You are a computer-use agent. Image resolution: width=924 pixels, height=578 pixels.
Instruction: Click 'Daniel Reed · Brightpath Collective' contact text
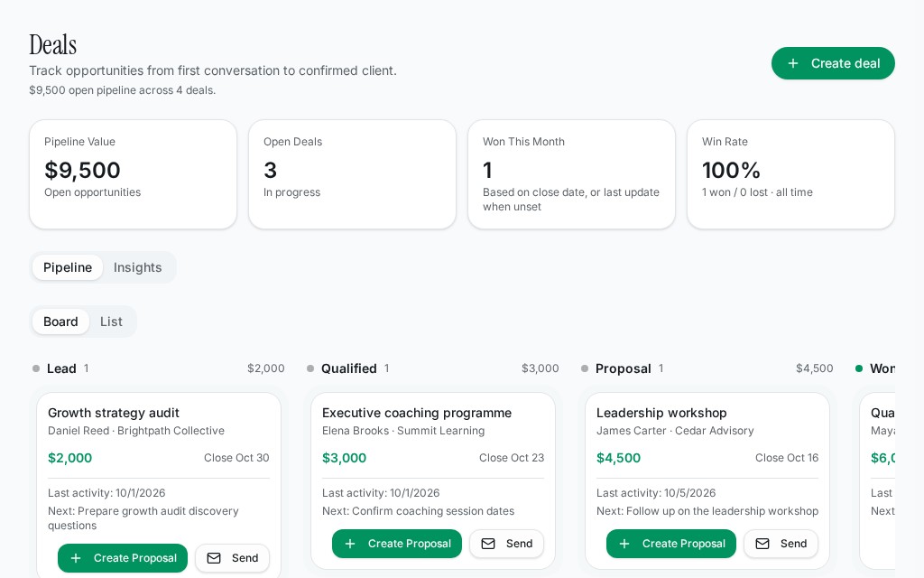pos(136,431)
